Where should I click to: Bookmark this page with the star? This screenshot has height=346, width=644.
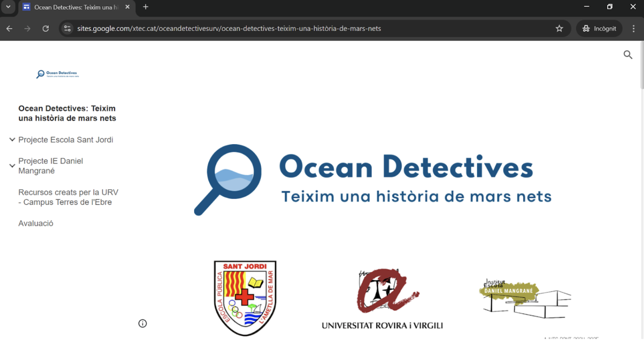[x=559, y=28]
